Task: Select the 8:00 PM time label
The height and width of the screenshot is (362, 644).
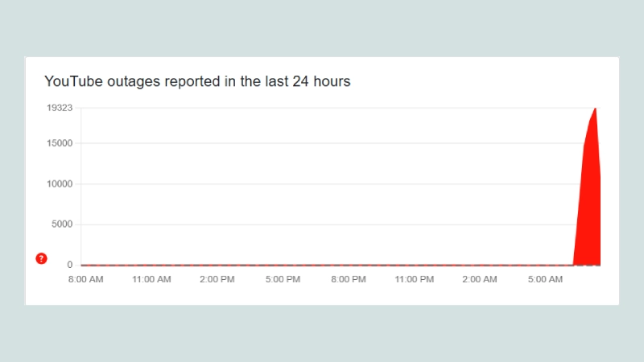Action: 349,280
